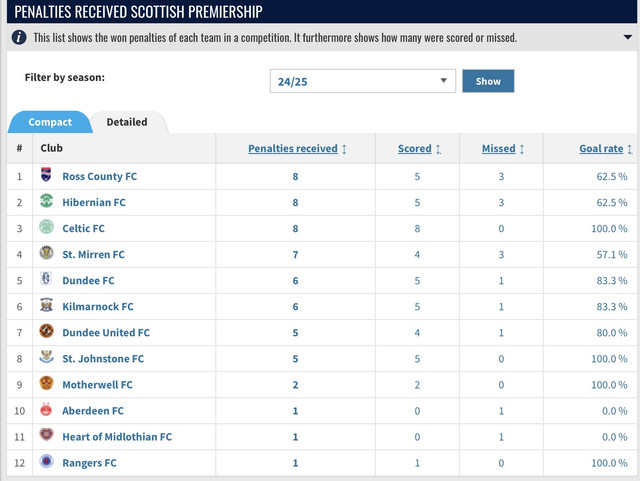The image size is (640, 481).
Task: Click the Ross County FC crest icon
Action: click(x=46, y=175)
